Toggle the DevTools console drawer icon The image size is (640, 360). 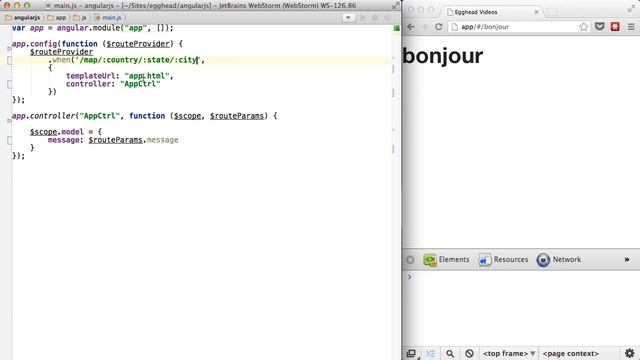[431, 353]
